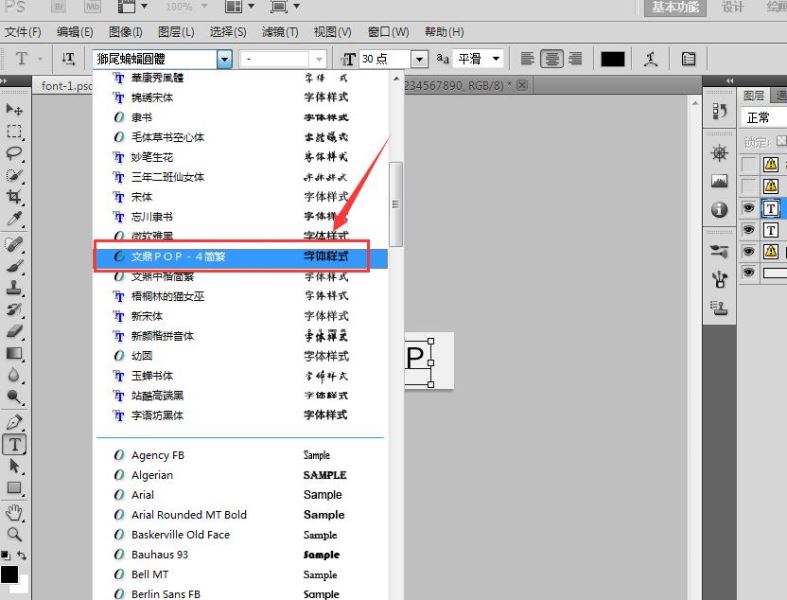The height and width of the screenshot is (600, 787).
Task: Show the top hidden warning layer
Action: click(749, 164)
